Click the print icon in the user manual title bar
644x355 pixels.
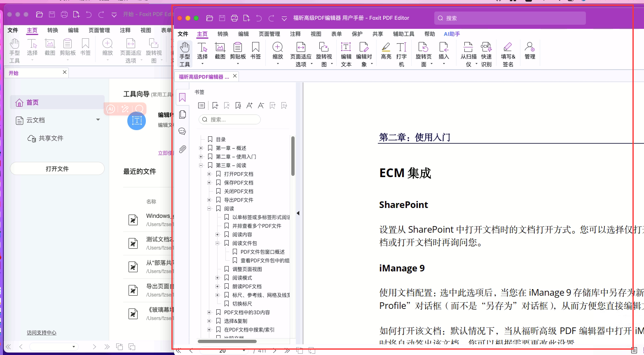coord(234,18)
